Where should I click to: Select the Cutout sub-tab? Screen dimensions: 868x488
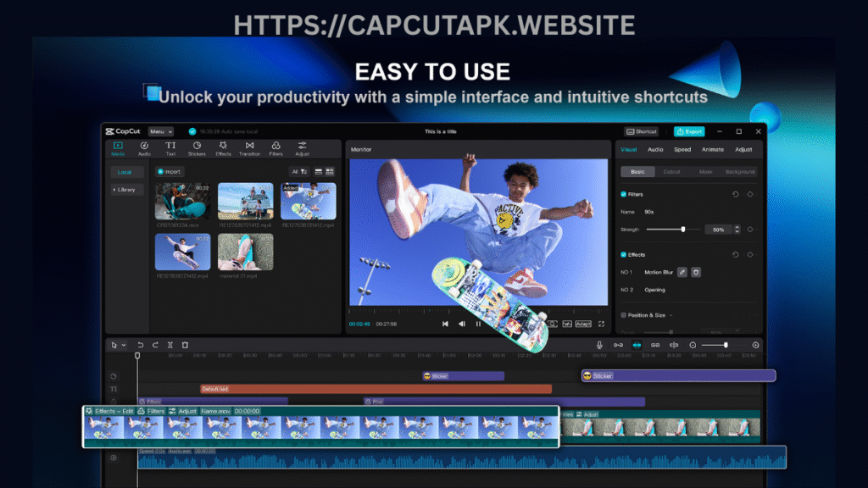click(x=671, y=171)
